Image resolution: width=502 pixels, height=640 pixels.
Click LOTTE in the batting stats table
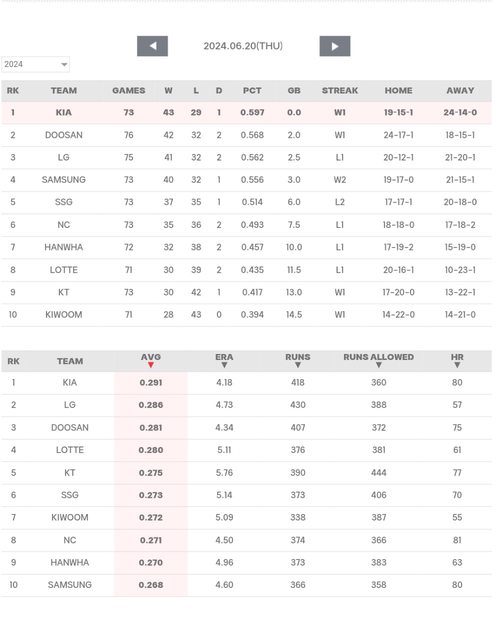pos(70,450)
